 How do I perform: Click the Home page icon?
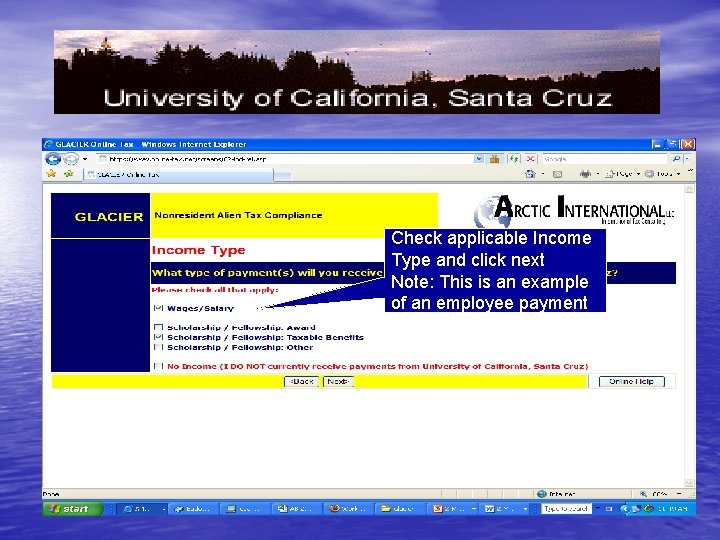coord(530,174)
